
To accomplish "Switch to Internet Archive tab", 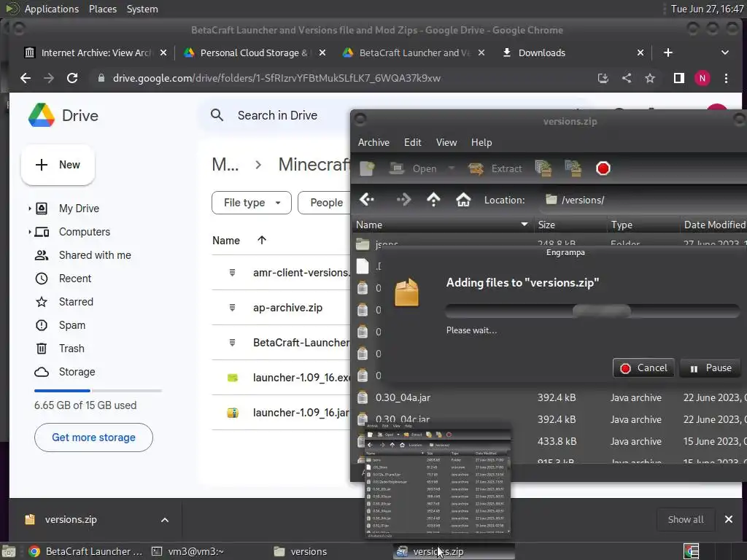I will pyautogui.click(x=96, y=52).
